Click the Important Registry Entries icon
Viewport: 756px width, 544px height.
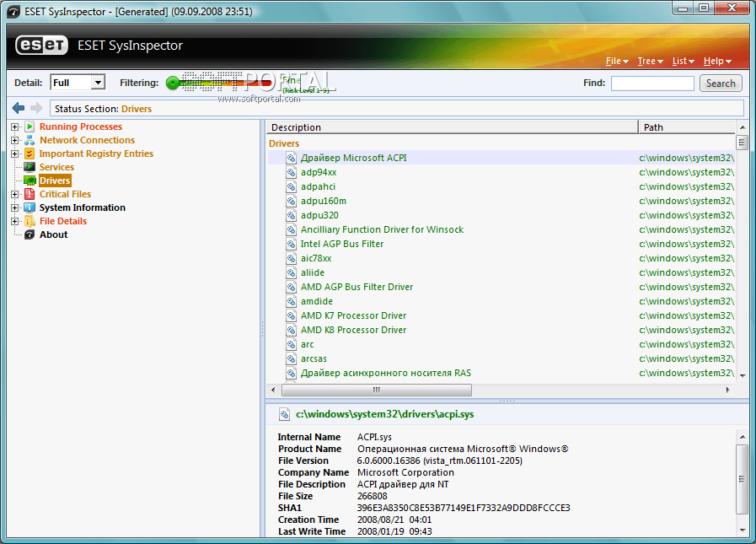point(29,154)
